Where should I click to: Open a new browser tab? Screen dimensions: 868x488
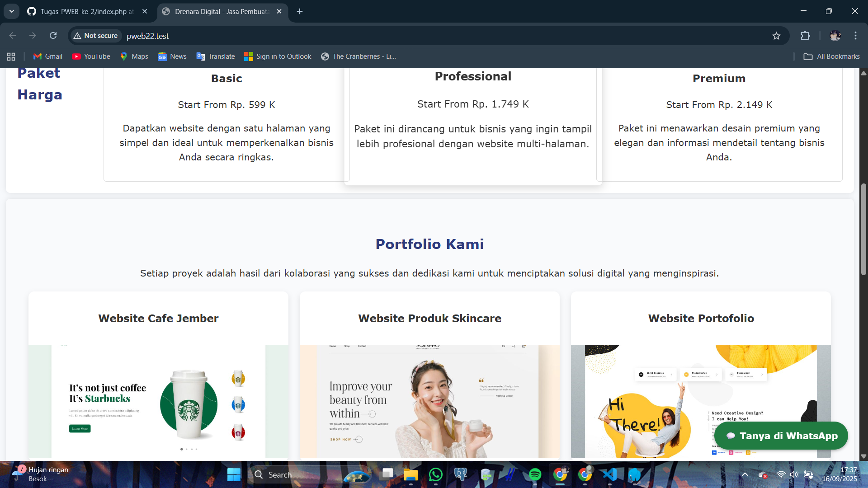pos(300,11)
